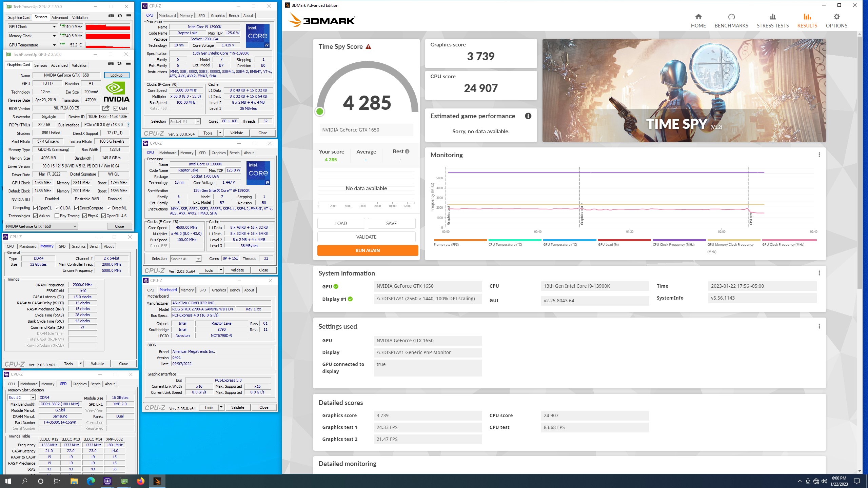Toggle the PhysX checkbox

tap(84, 216)
